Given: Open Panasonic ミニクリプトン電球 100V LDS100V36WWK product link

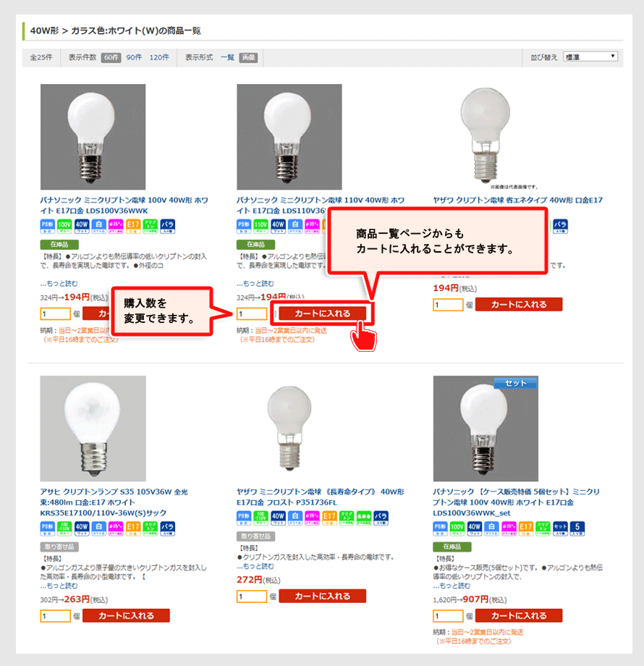Looking at the screenshot, I should point(124,205).
